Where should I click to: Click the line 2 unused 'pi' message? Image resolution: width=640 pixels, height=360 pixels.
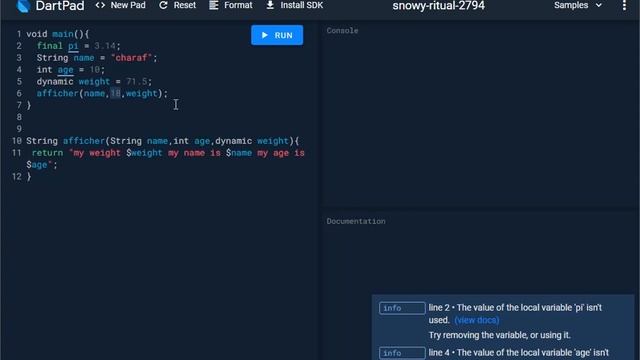[515, 313]
